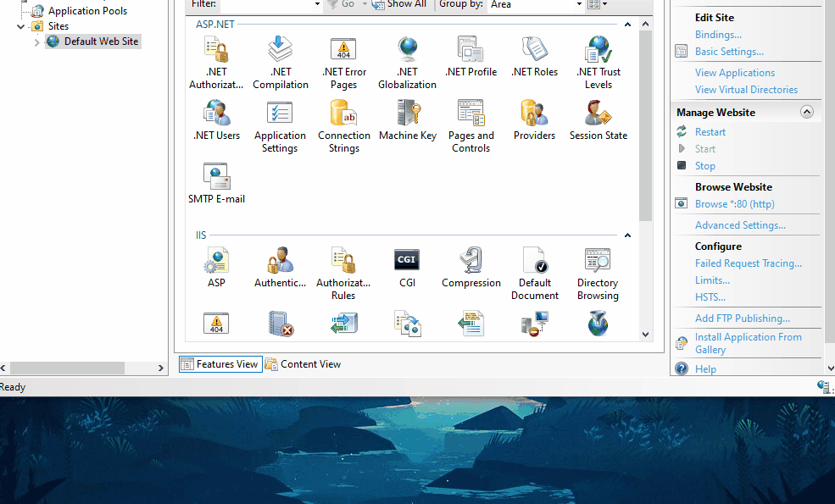The width and height of the screenshot is (835, 504).
Task: Open Default Document feature
Action: coord(535,274)
